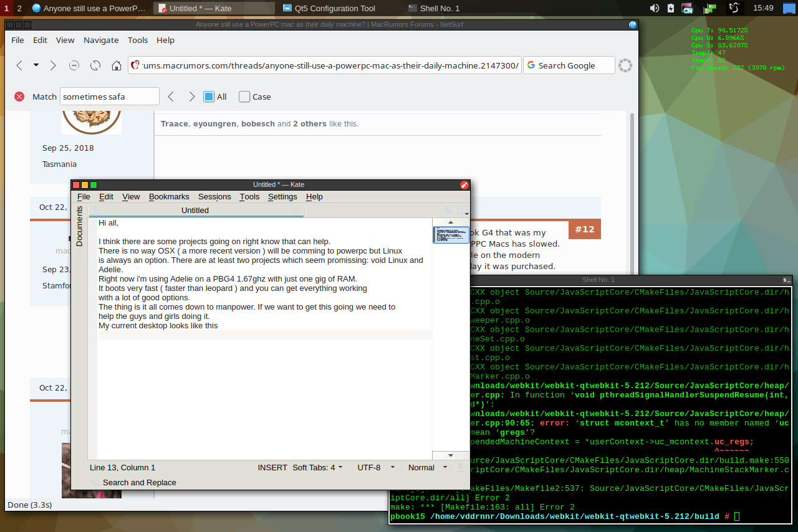Click Kate scrollbar up arrow
The image size is (798, 532).
click(451, 222)
